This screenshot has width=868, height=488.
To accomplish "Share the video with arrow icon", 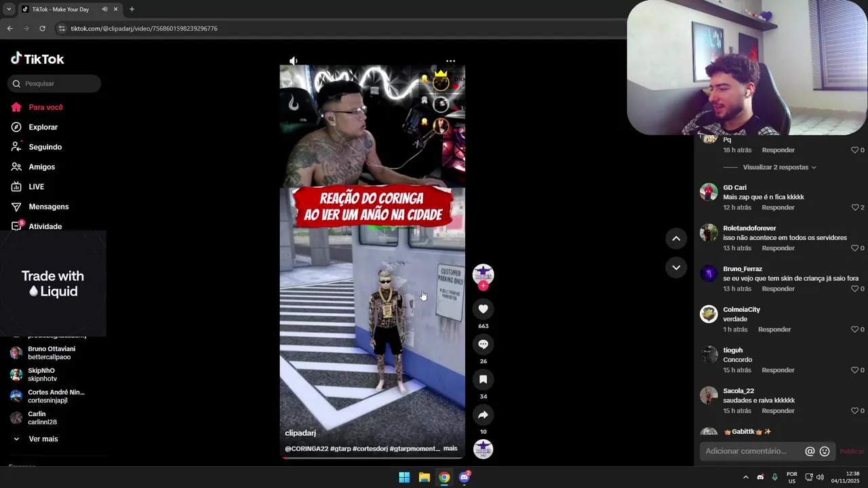I will click(483, 415).
